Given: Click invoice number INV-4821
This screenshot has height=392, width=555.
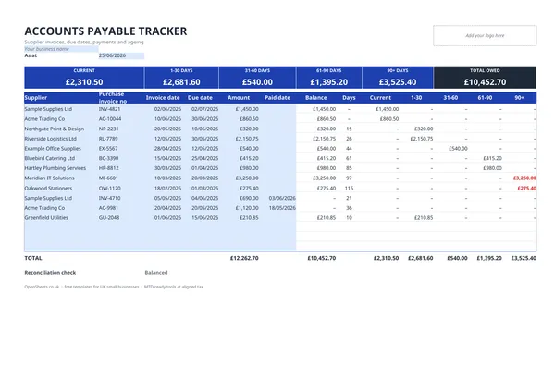Looking at the screenshot, I should 109,109.
